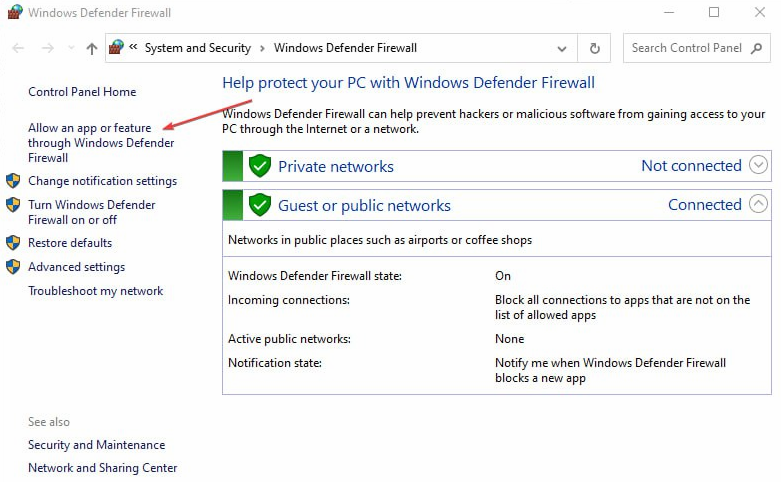The image size is (781, 482).
Task: Open the recent locations dropdown arrow
Action: 71,48
